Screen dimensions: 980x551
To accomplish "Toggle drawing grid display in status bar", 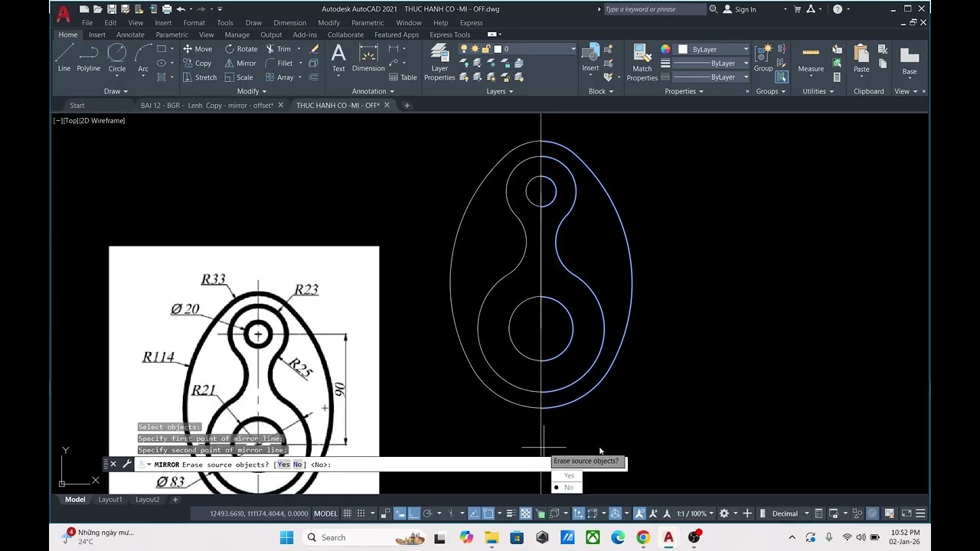I will tap(348, 514).
